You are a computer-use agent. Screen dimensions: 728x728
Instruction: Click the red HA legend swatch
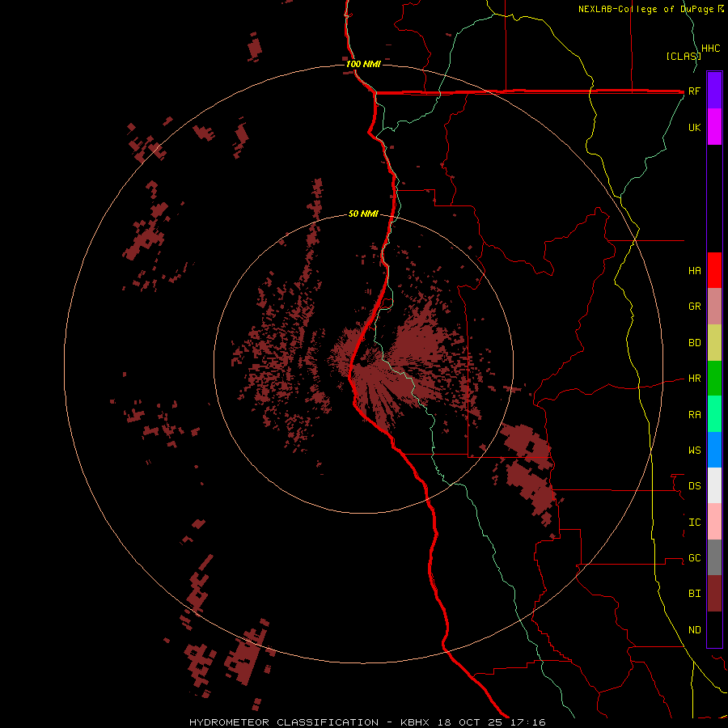coord(714,270)
